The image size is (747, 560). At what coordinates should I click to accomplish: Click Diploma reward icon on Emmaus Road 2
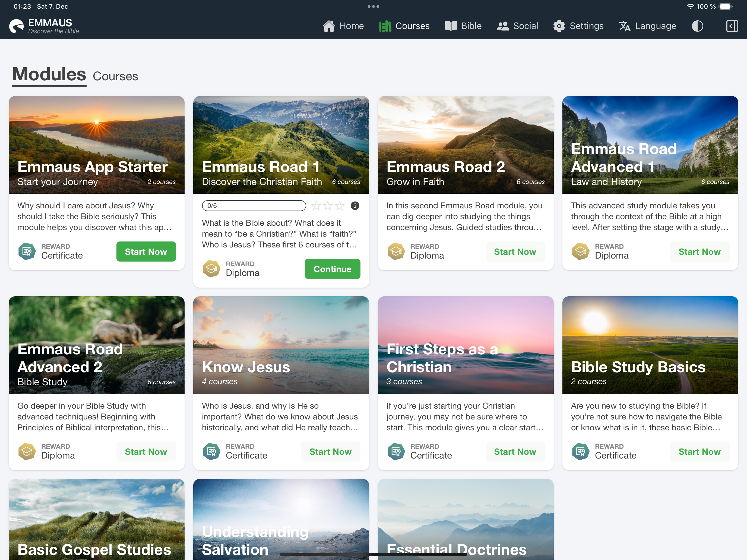coord(396,252)
